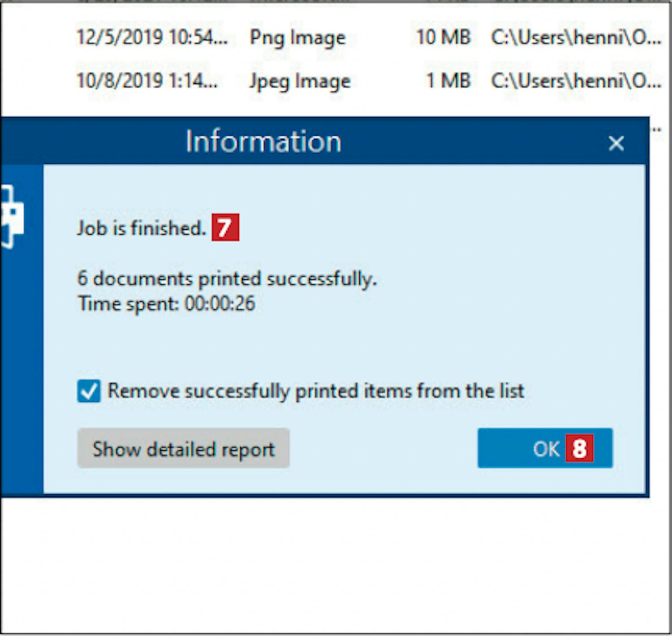Click the file path in Png Image row

click(576, 38)
